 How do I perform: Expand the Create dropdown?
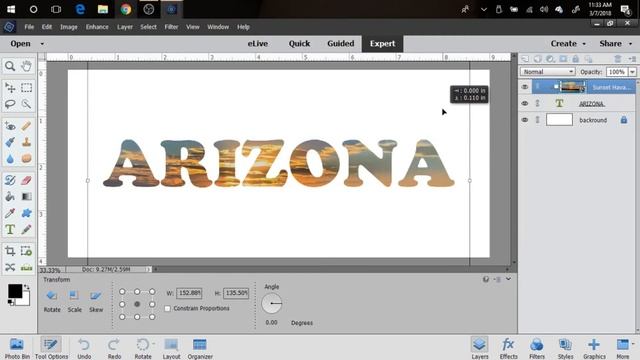click(x=584, y=44)
